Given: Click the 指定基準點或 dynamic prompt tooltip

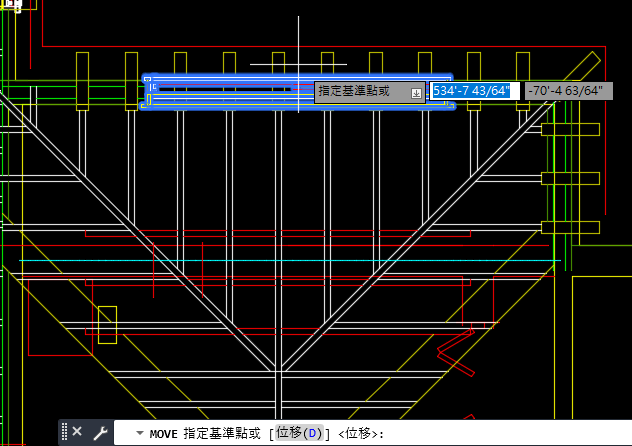Looking at the screenshot, I should pyautogui.click(x=369, y=91).
